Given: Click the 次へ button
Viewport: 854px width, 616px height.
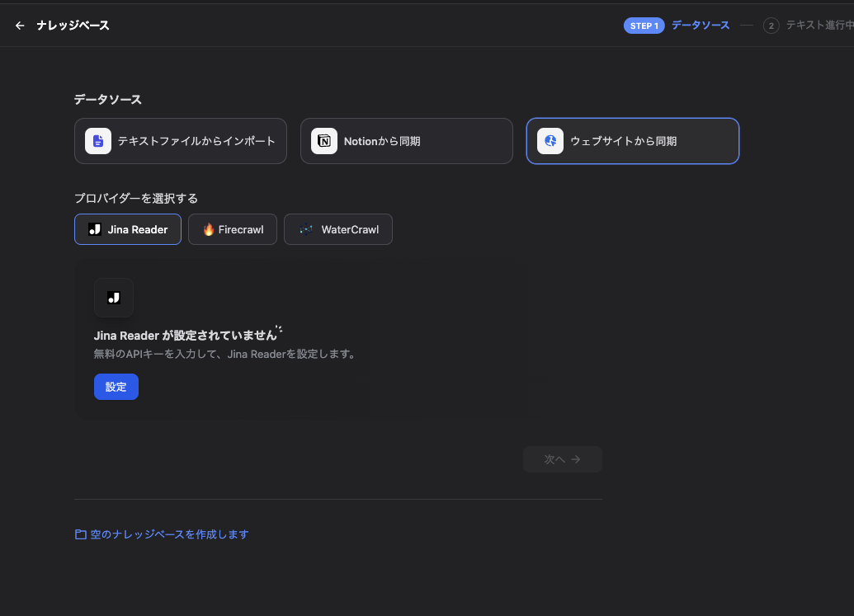Looking at the screenshot, I should (562, 459).
